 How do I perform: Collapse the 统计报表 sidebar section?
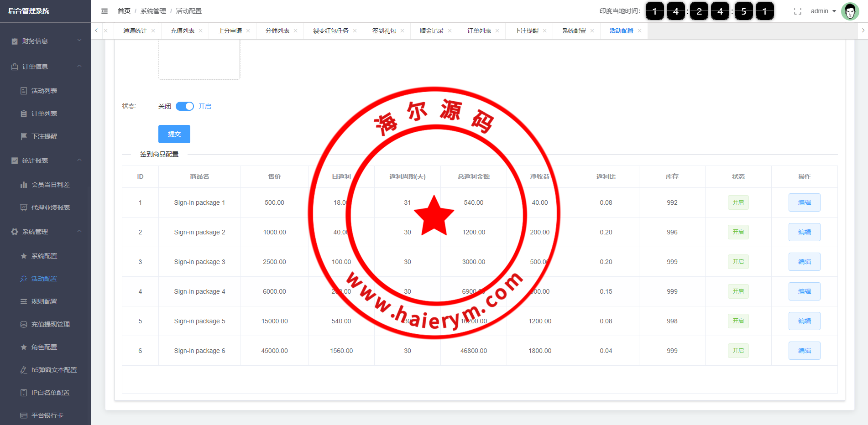46,161
